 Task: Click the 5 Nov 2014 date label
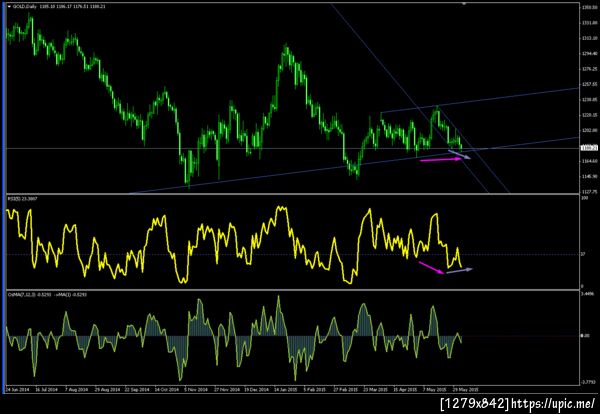(x=196, y=389)
